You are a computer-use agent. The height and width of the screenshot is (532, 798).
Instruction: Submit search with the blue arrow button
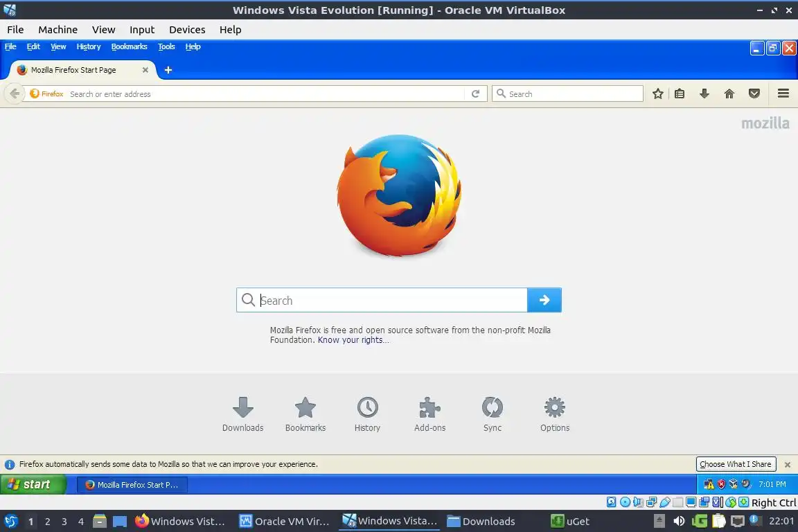(x=544, y=300)
